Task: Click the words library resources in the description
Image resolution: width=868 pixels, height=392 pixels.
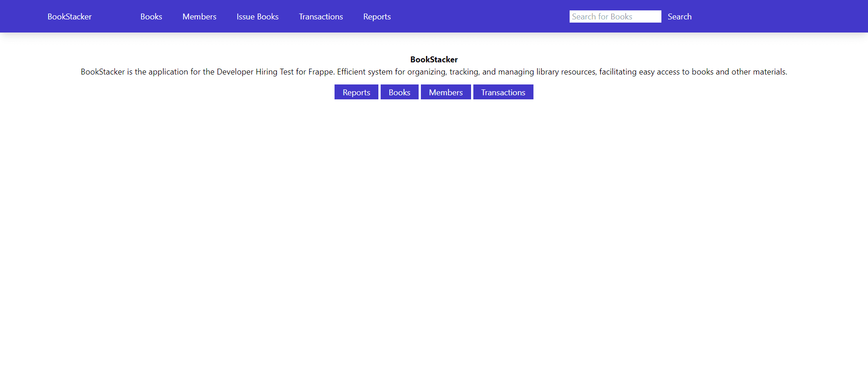Action: pyautogui.click(x=566, y=72)
